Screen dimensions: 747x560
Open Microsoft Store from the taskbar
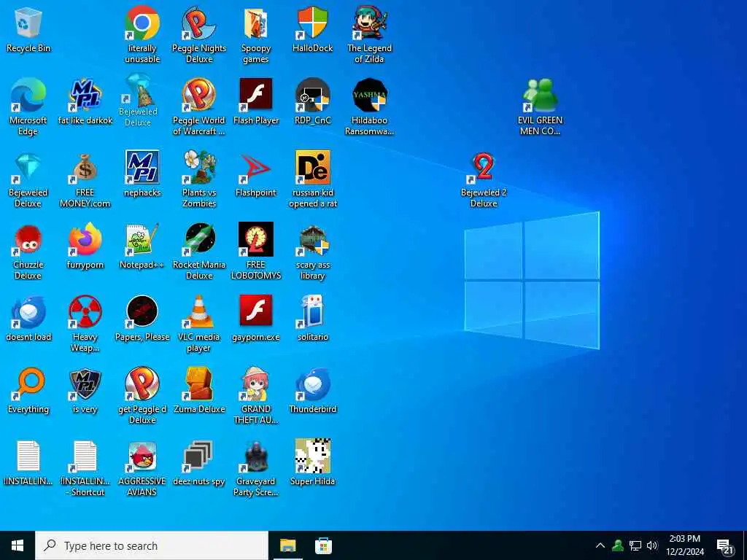click(323, 545)
